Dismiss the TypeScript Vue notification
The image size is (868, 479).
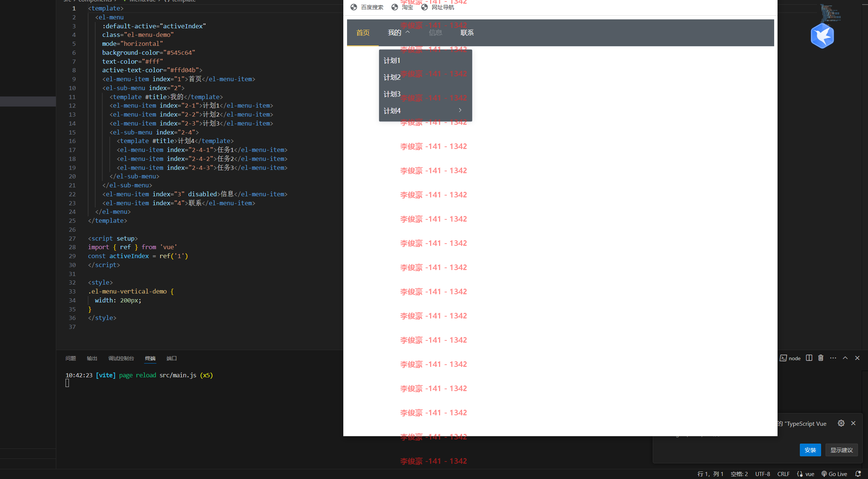point(853,423)
